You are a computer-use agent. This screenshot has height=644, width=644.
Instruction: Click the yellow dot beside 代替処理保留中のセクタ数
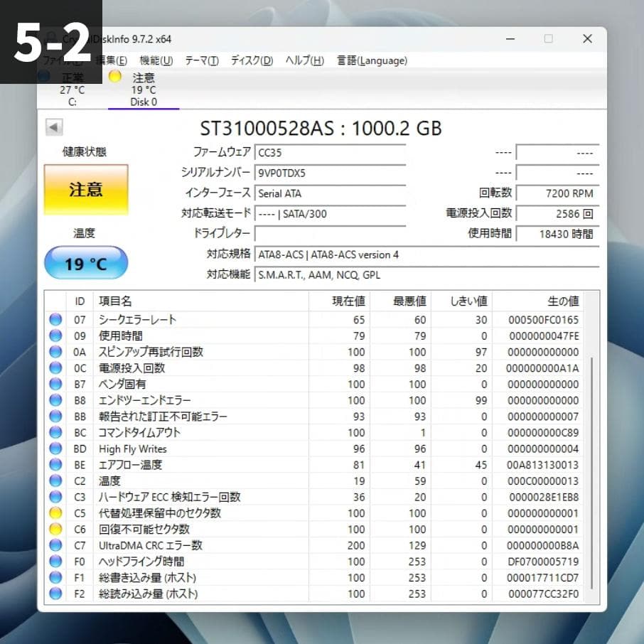[55, 513]
